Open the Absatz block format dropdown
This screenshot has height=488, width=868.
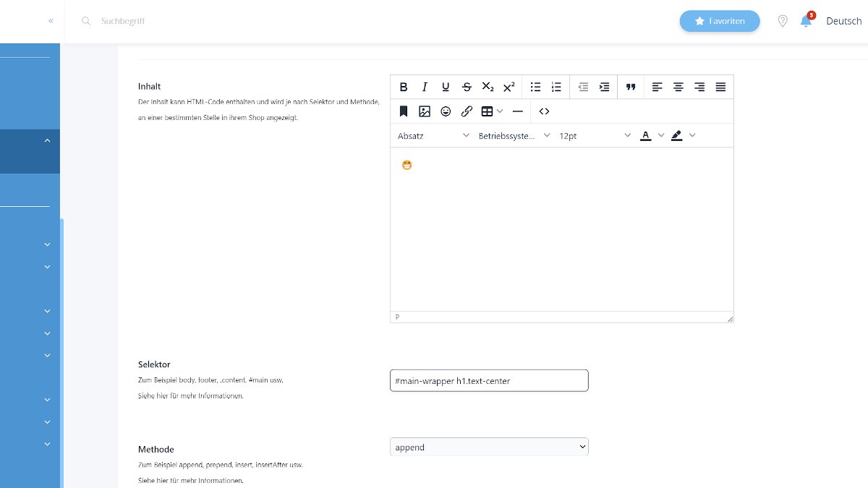coord(433,136)
